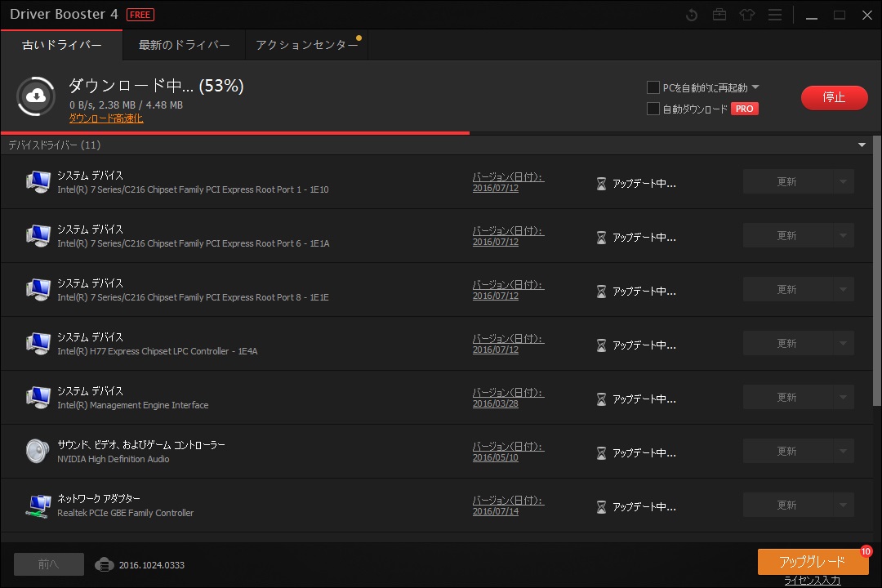The image size is (882, 588).
Task: Open 更新 dropdown arrow for NVIDIA Audio row
Action: pos(843,452)
